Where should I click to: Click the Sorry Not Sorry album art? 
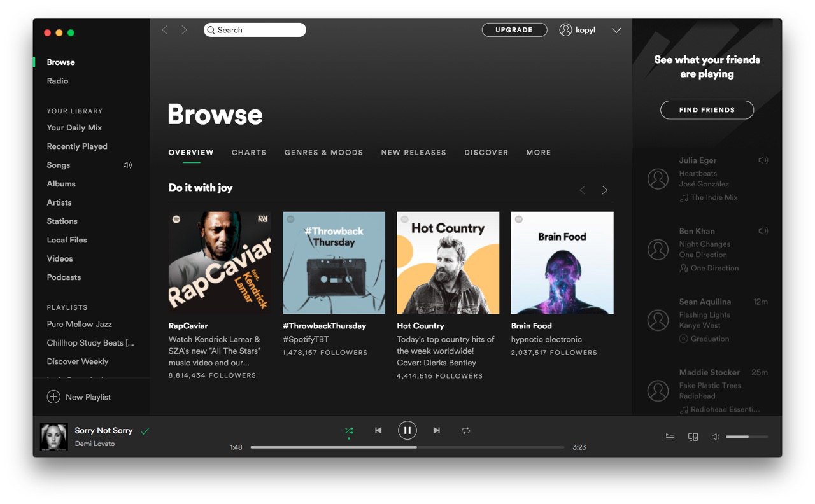54,437
